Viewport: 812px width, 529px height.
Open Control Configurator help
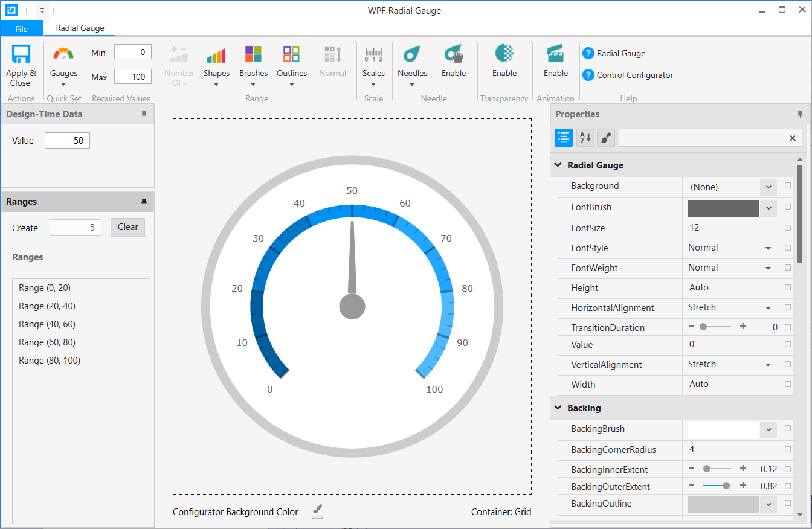click(628, 75)
